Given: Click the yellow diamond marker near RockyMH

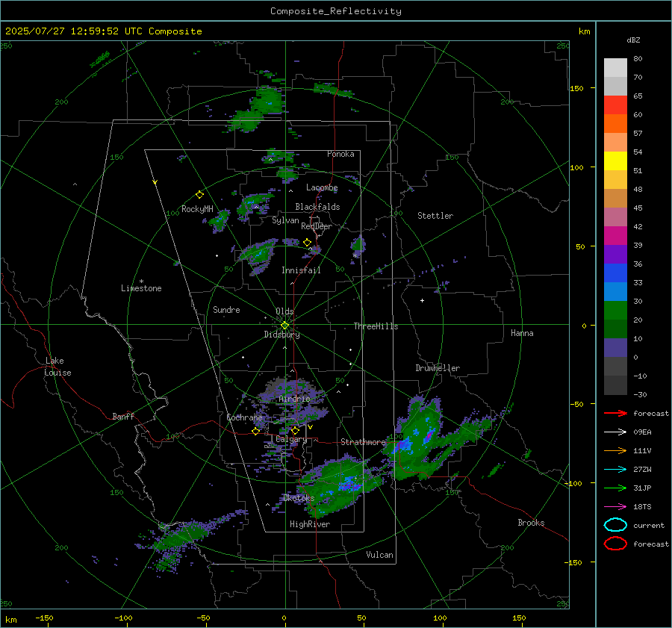Looking at the screenshot, I should 199,195.
